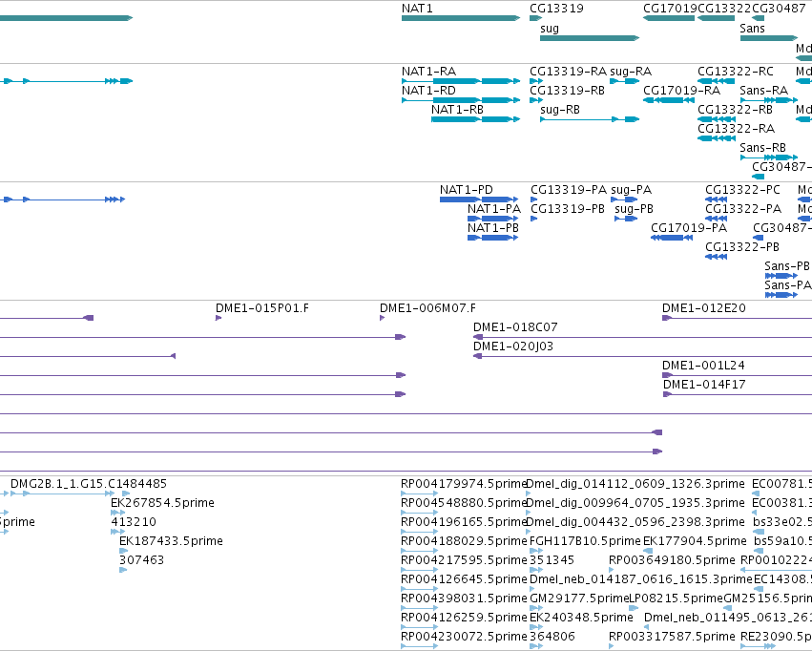The height and width of the screenshot is (651, 812).
Task: Click the Sans gene feature
Action: pyautogui.click(x=769, y=38)
